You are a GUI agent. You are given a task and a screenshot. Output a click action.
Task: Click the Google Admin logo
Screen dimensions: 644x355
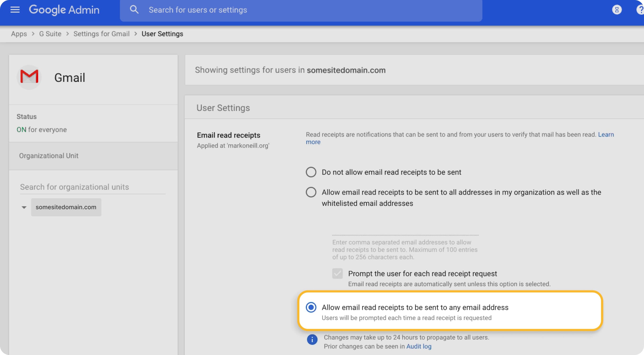[64, 10]
